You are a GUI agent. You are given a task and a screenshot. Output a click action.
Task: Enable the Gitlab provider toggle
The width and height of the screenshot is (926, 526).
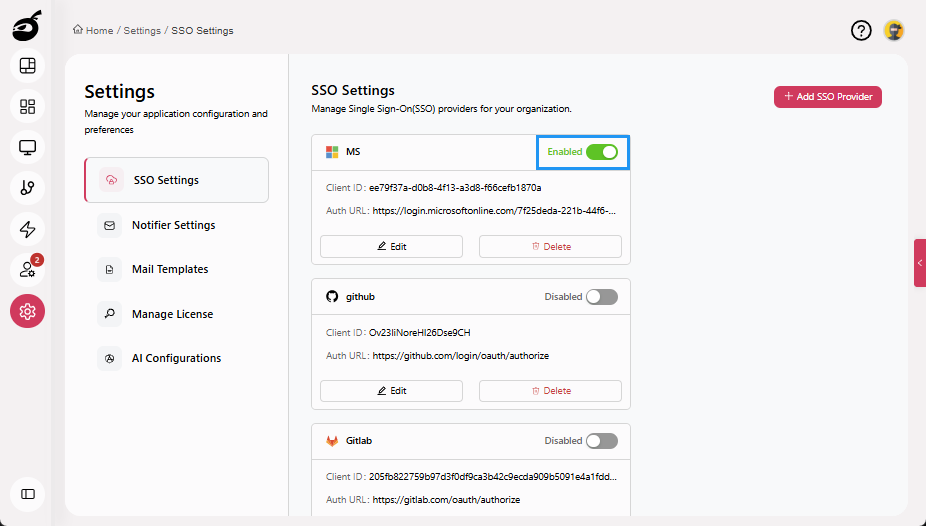click(602, 441)
